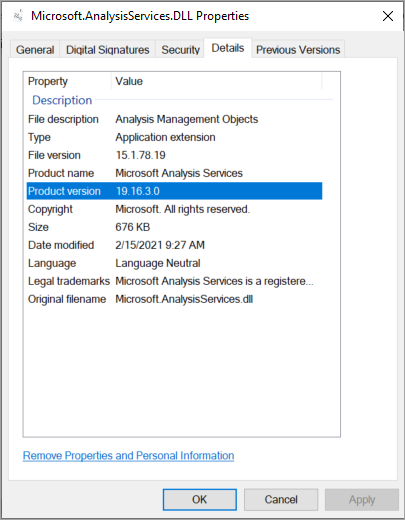Click the Microsoft Analysis Services value
Screen dimensions: 405x520
(179, 173)
